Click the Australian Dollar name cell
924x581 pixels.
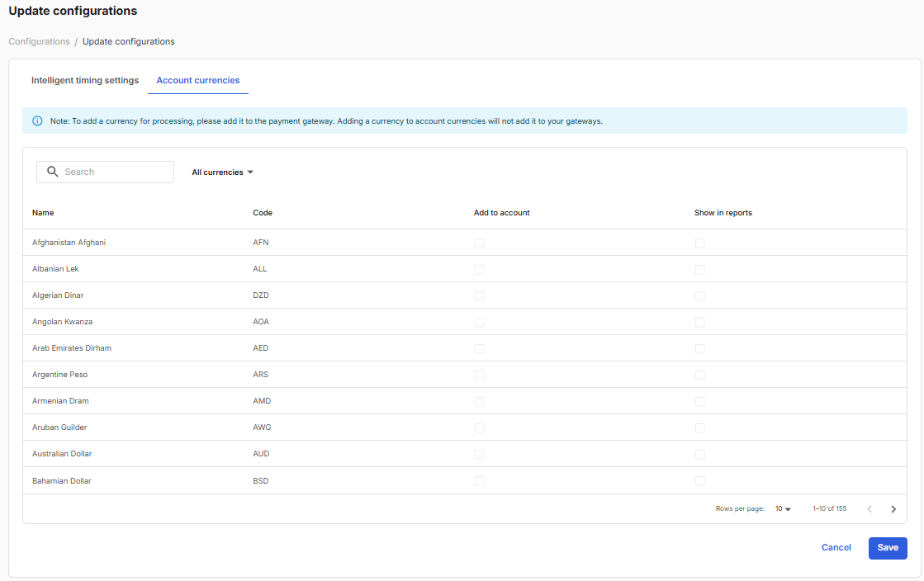point(62,454)
